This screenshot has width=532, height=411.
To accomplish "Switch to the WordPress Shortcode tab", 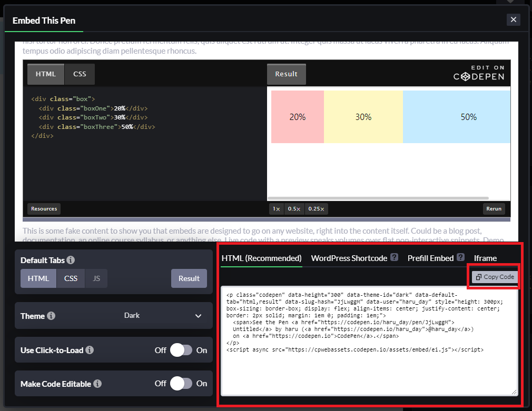I will point(349,258).
